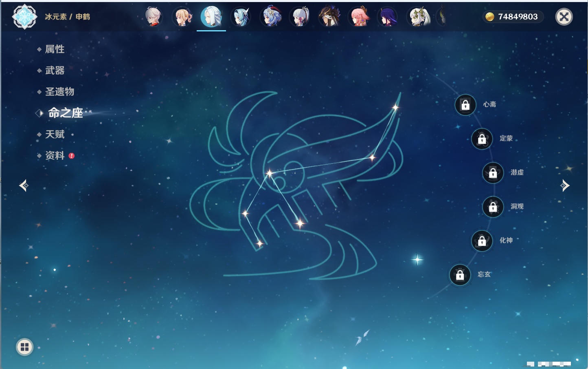Viewport: 588px width, 369px height.
Task: Open locked constellation 定蒙 lock icon
Action: [482, 139]
